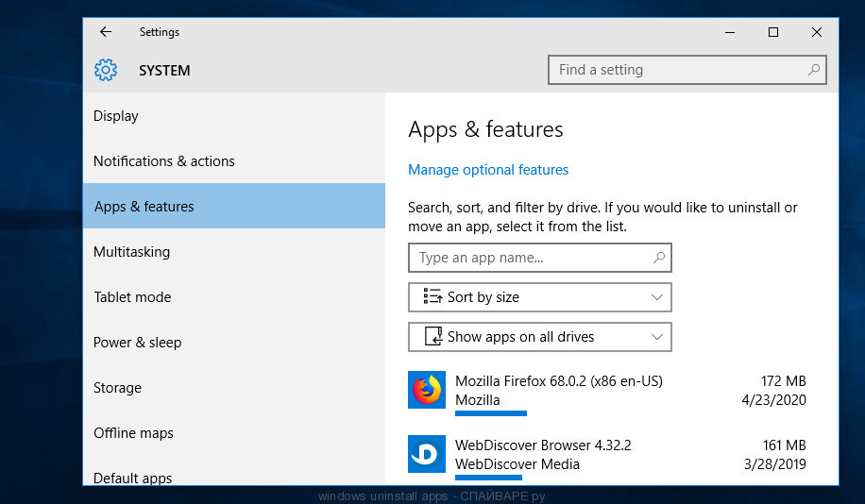The height and width of the screenshot is (504, 865).
Task: Go back using the back arrow
Action: pyautogui.click(x=106, y=32)
